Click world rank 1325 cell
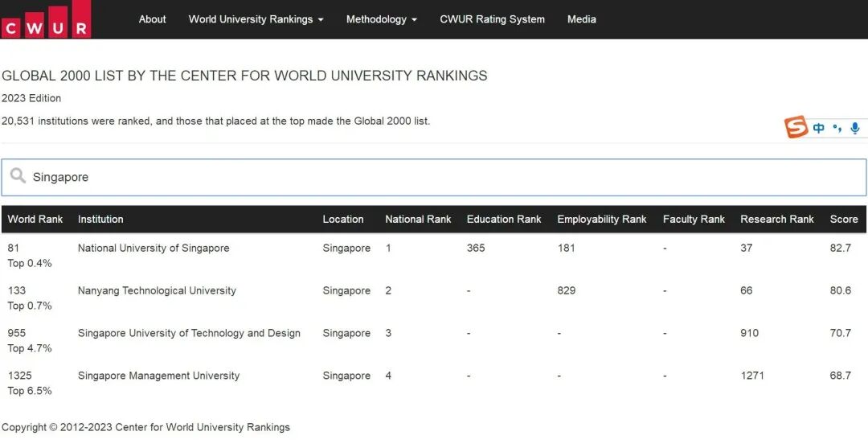This screenshot has height=448, width=868. pos(19,376)
